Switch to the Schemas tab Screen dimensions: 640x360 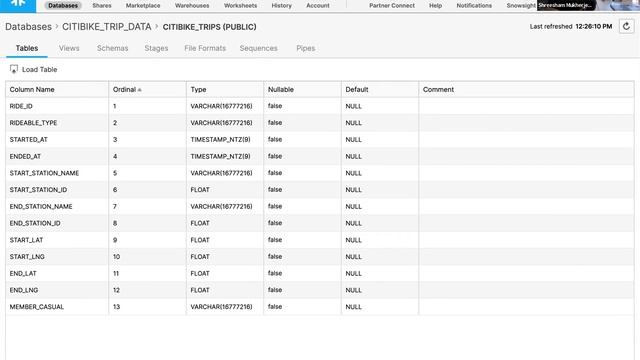[112, 48]
